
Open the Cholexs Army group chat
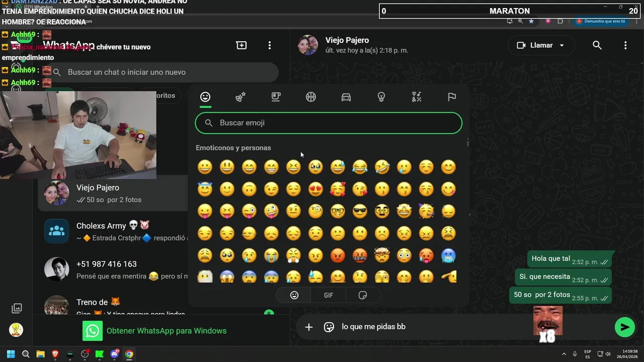[114, 232]
